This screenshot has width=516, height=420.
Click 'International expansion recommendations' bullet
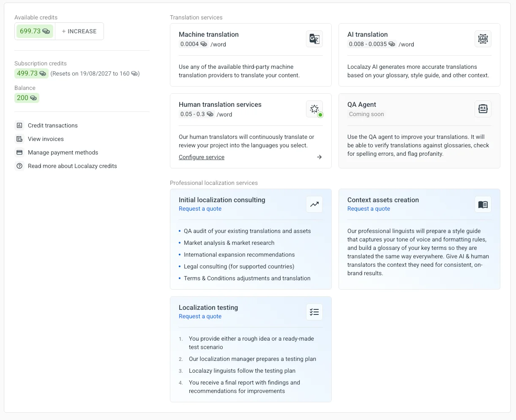(239, 255)
